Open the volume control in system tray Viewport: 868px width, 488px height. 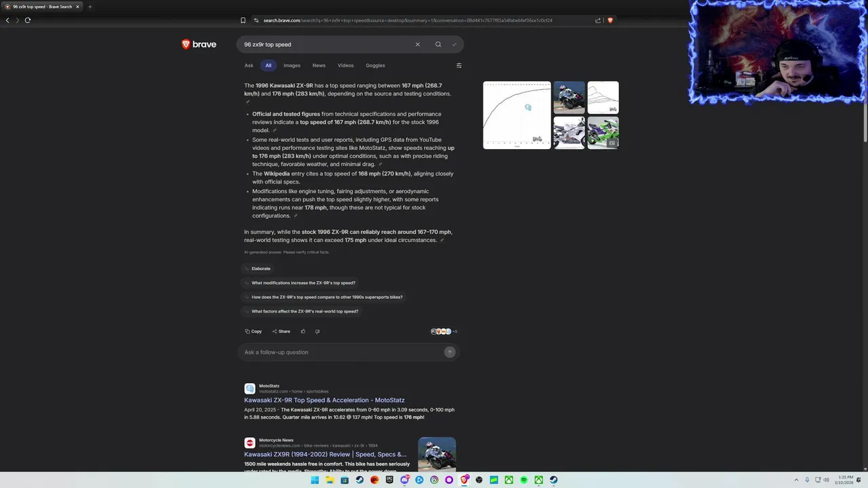pyautogui.click(x=826, y=480)
